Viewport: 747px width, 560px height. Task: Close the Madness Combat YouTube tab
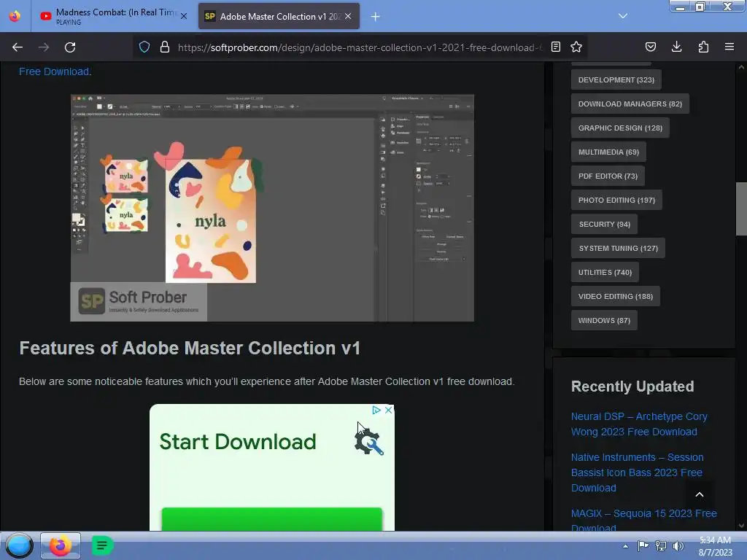[x=184, y=16]
